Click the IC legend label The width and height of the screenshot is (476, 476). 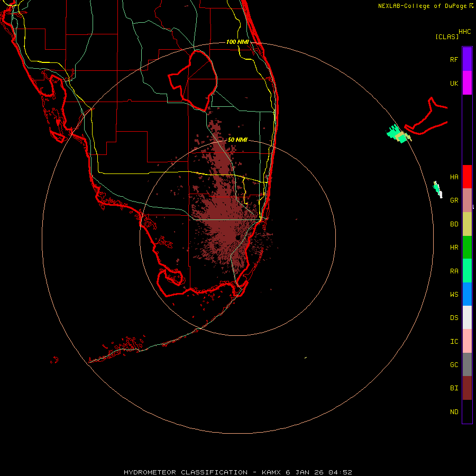click(454, 342)
